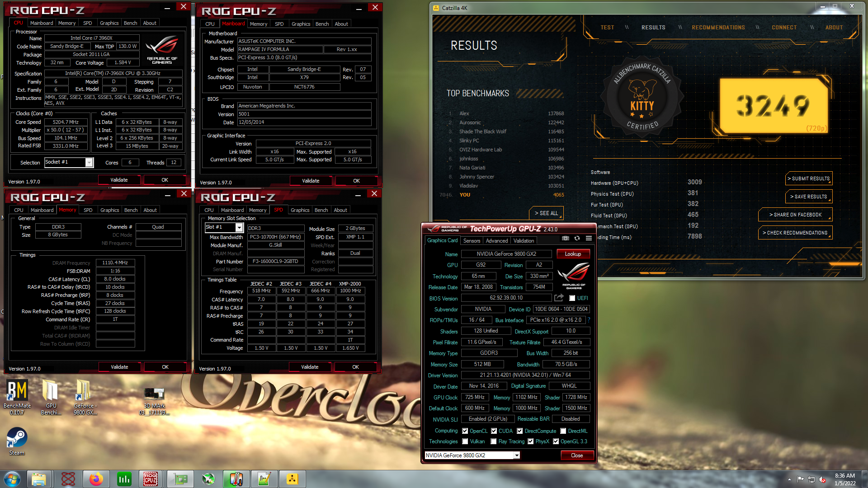Click the Part Number F3-16000CL9-2GBTD field
This screenshot has height=488, width=868.
275,261
